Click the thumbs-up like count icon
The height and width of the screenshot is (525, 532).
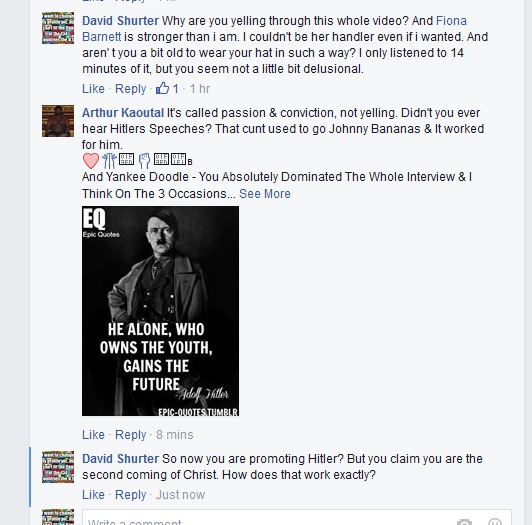click(162, 88)
